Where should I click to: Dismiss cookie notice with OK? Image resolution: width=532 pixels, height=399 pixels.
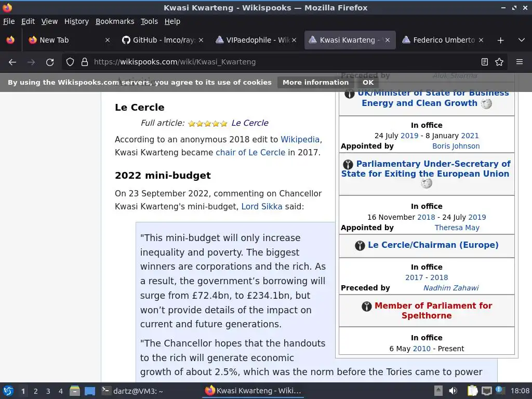(x=368, y=83)
